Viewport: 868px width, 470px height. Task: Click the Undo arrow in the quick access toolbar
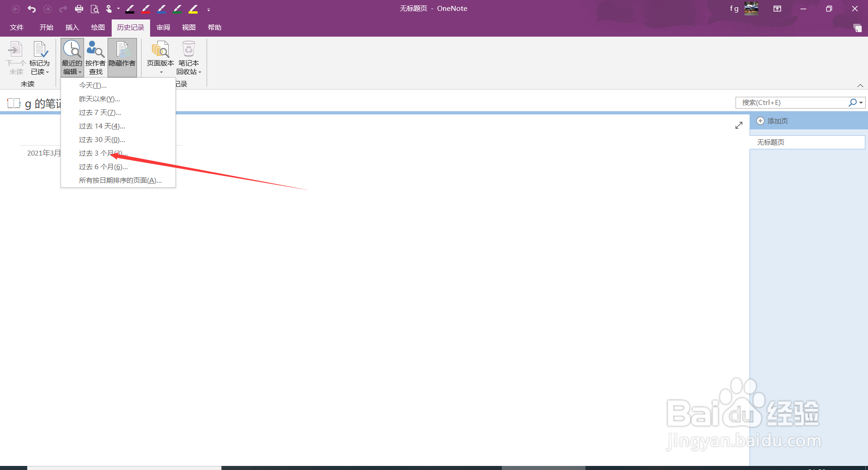click(32, 9)
